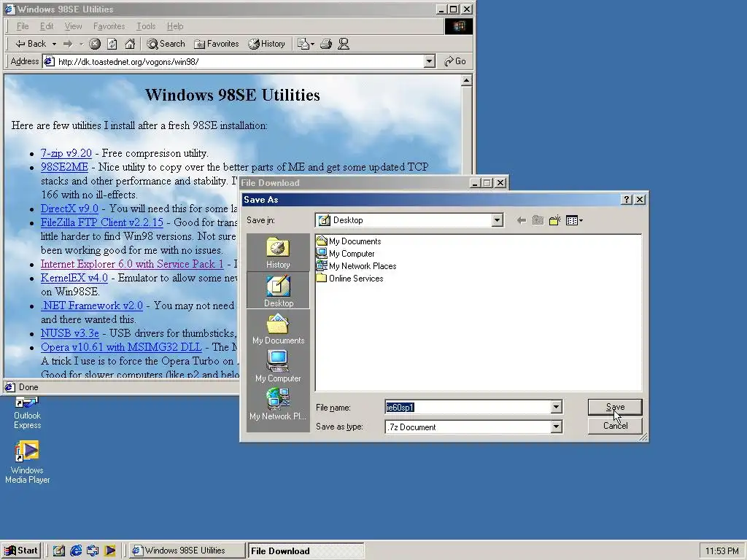Click the Refresh icon in IE toolbar
747x560 pixels.
point(112,44)
